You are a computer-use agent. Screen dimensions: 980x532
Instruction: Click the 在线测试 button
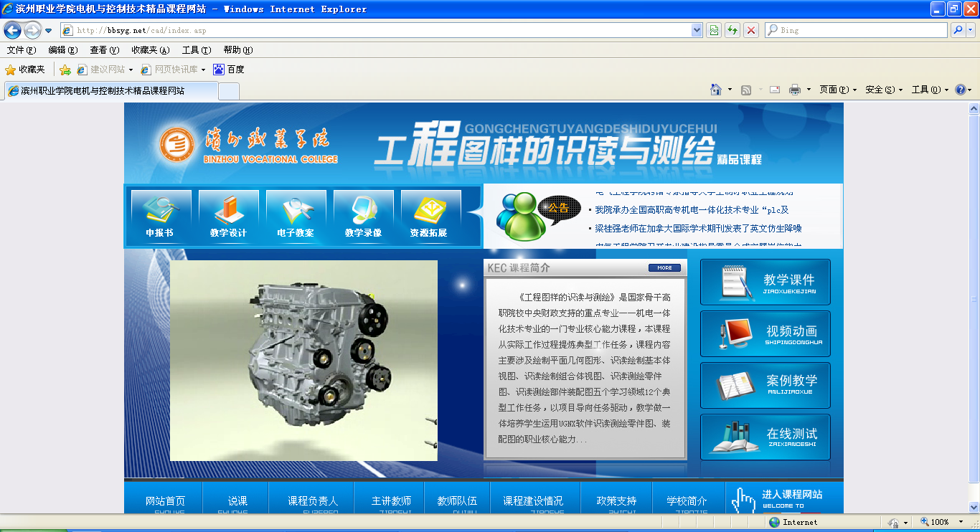[x=765, y=437]
